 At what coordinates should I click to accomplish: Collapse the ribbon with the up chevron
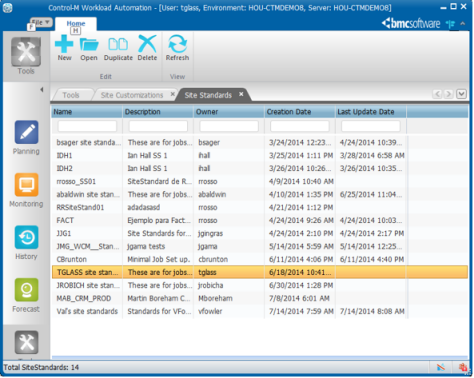[463, 24]
